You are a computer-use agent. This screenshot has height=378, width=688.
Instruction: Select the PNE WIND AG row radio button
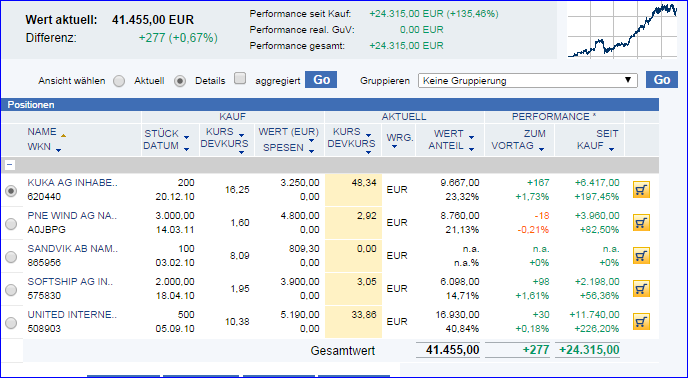[x=11, y=224]
